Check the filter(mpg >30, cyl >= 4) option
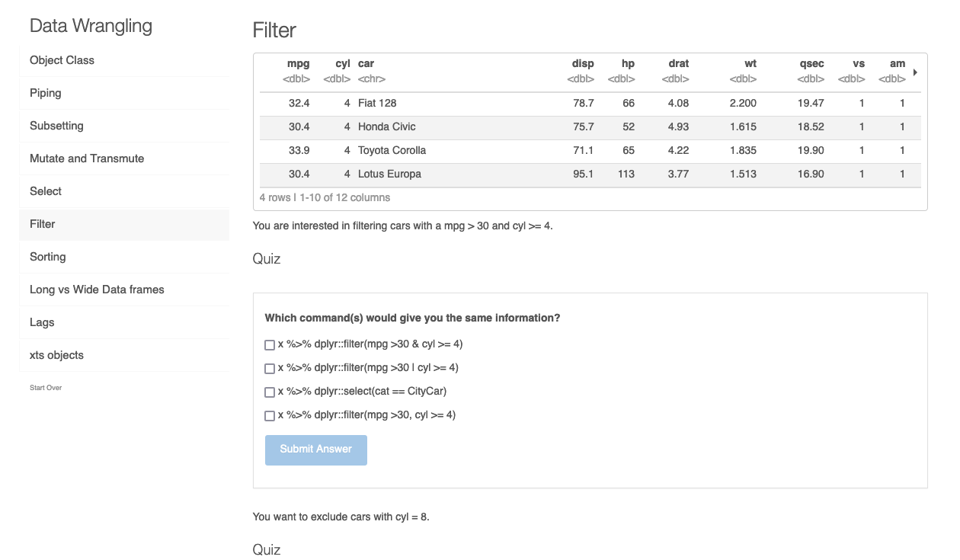The height and width of the screenshot is (560, 960). click(x=269, y=415)
